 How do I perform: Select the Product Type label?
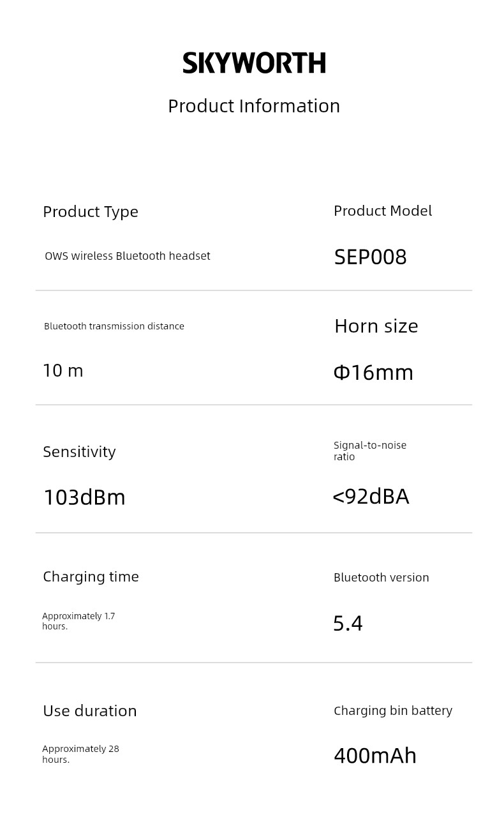coord(91,212)
